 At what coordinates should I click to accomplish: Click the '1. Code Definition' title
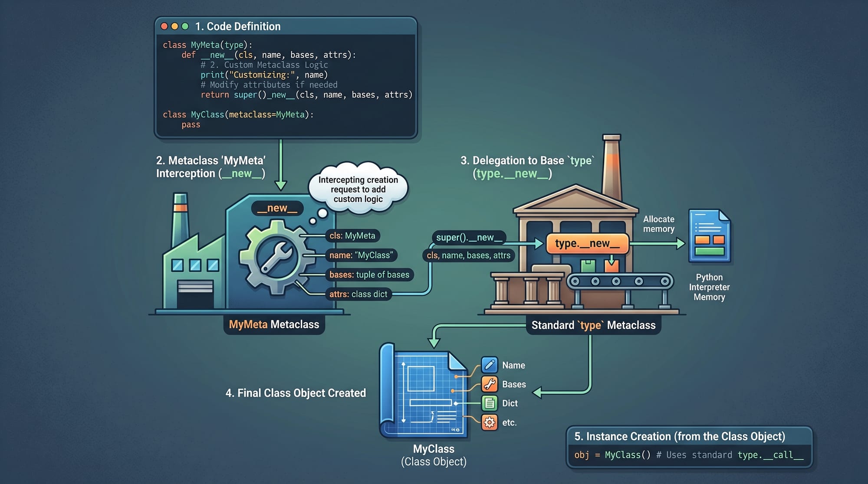[x=238, y=26]
